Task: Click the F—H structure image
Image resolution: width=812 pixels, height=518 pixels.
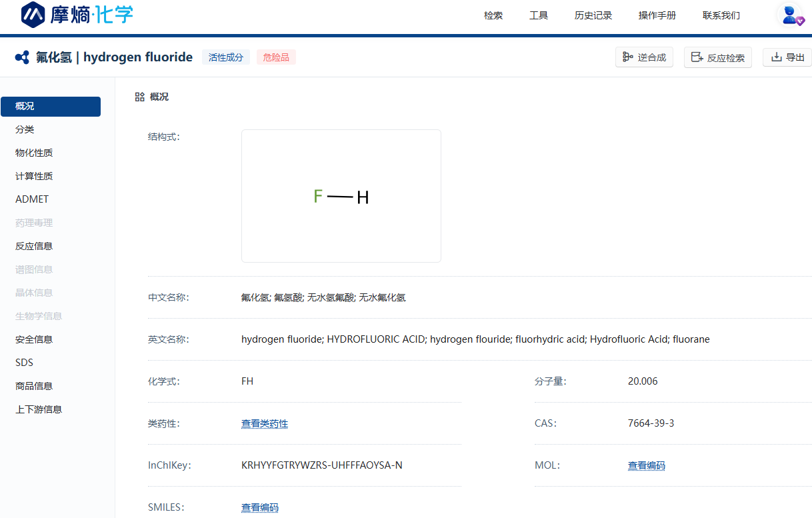Action: click(x=341, y=196)
